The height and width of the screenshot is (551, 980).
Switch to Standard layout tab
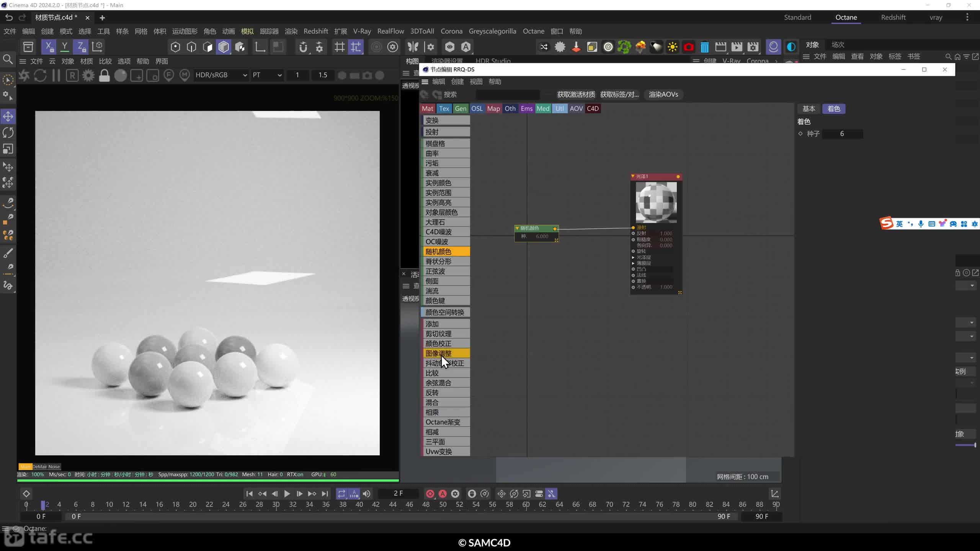797,17
